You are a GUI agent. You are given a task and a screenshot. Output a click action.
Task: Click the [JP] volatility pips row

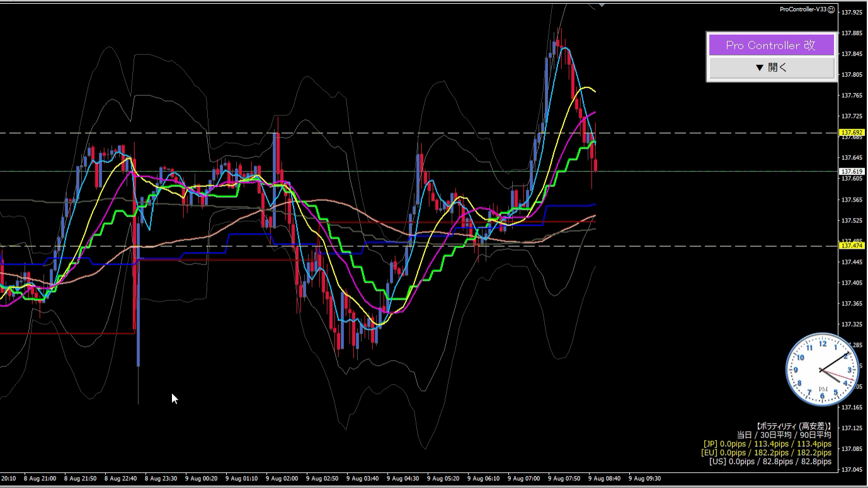click(767, 444)
